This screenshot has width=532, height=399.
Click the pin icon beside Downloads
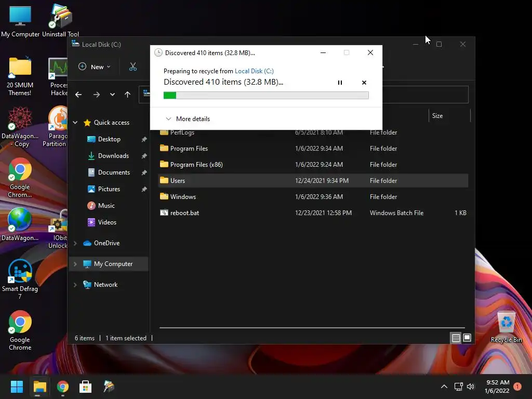(144, 156)
